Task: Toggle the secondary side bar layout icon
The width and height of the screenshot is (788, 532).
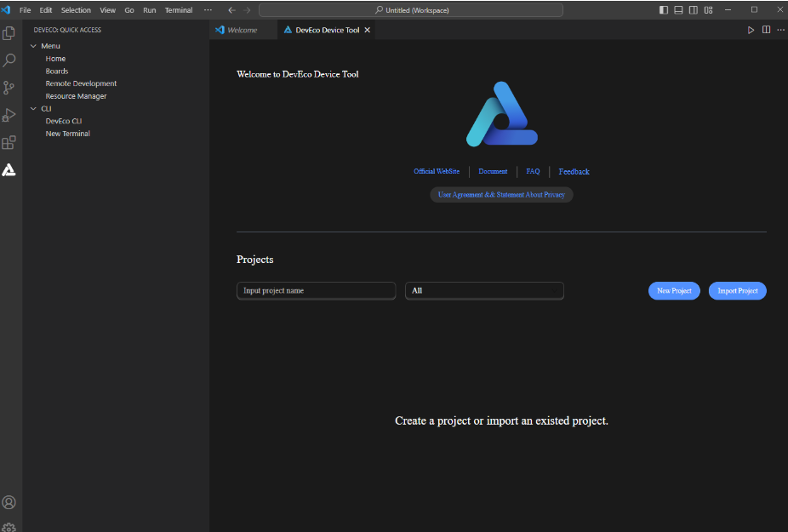Action: 693,10
